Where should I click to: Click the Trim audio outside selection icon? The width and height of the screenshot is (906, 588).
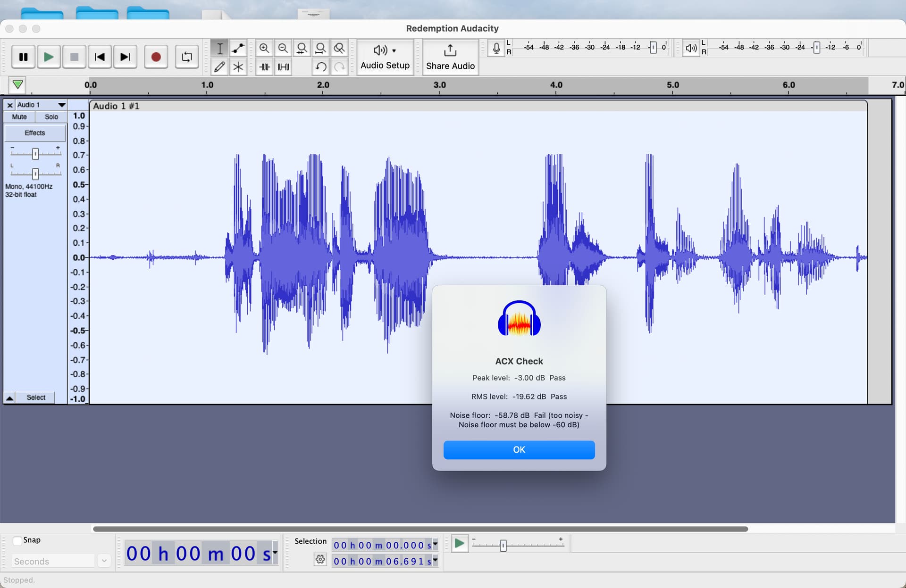(x=265, y=67)
